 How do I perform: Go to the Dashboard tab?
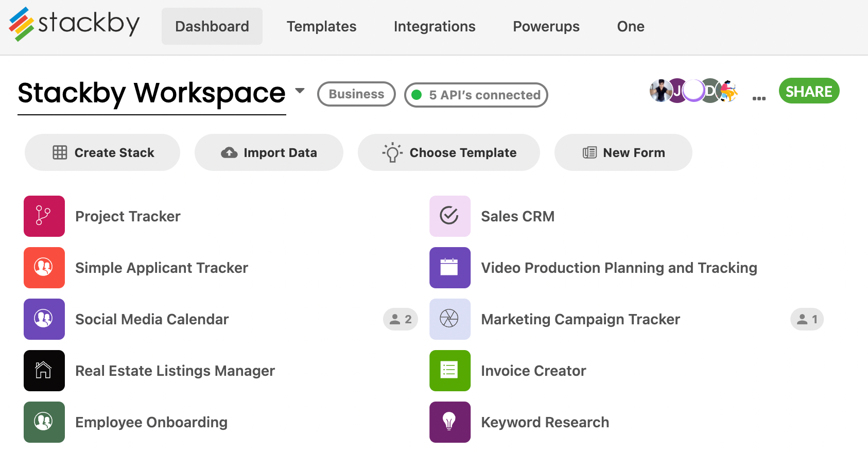pos(212,26)
